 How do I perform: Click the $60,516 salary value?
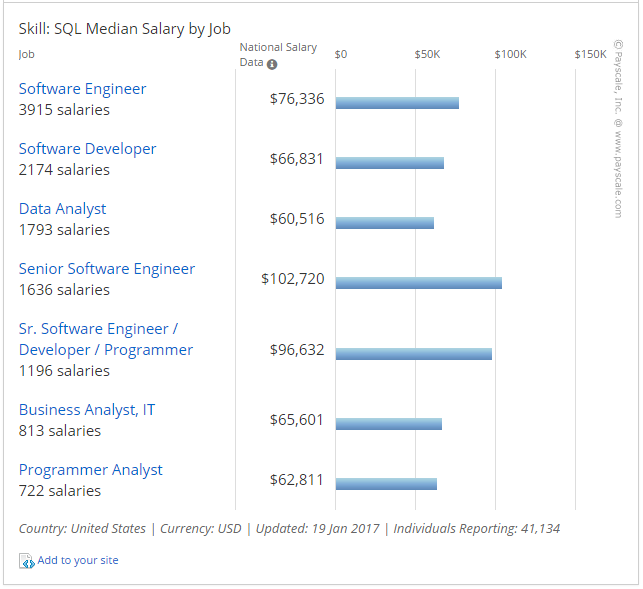tap(297, 219)
